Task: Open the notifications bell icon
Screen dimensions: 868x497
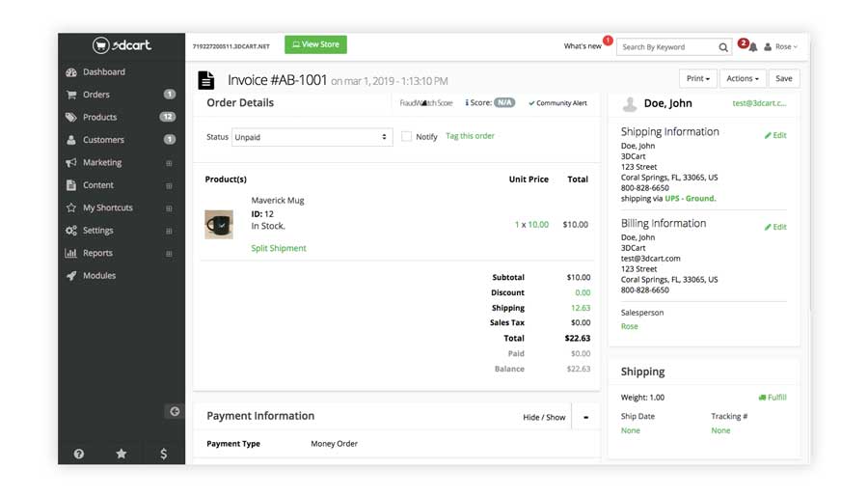Action: (x=753, y=47)
